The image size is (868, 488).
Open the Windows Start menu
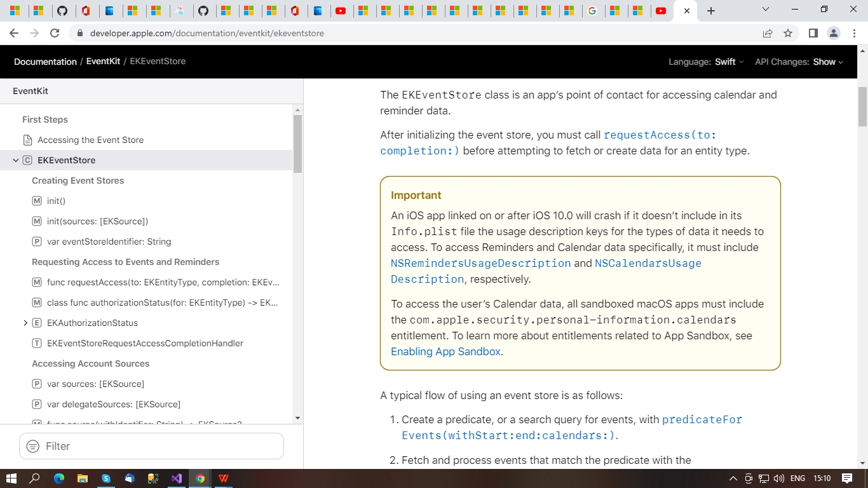tap(11, 478)
